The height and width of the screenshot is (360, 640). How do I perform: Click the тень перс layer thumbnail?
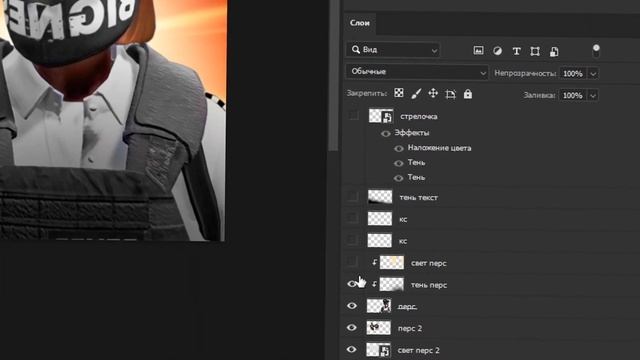click(x=392, y=284)
